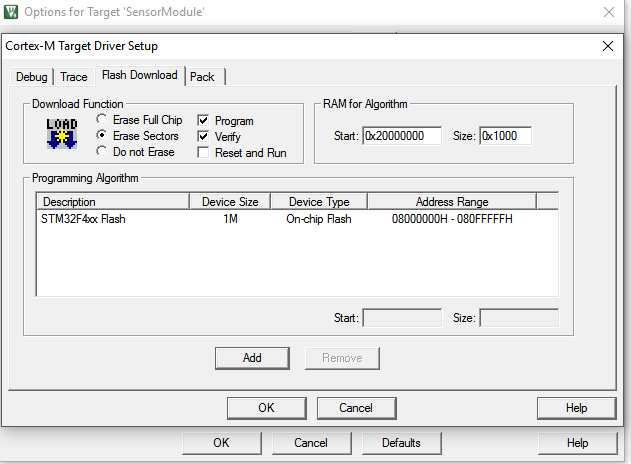Select the STM32F4xx Flash algorithm row
The height and width of the screenshot is (464, 631).
297,219
